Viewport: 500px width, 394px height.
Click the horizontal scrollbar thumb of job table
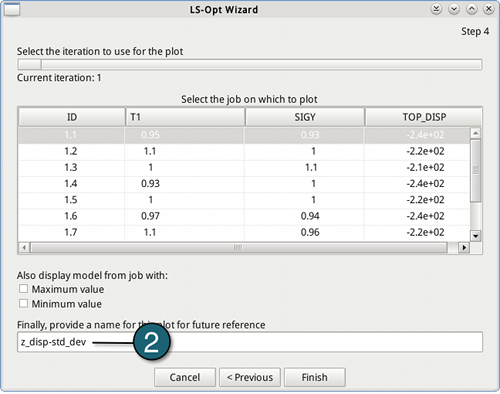(238, 248)
